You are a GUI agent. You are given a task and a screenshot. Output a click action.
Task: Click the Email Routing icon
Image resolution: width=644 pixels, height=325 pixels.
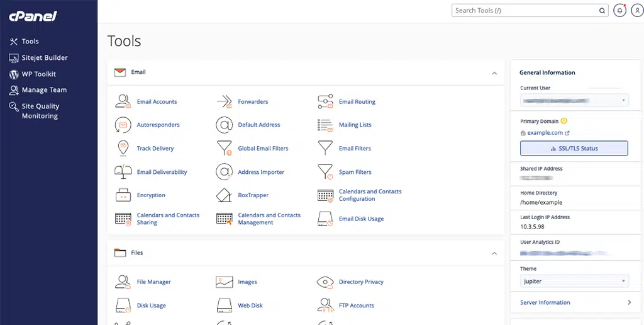pos(325,101)
